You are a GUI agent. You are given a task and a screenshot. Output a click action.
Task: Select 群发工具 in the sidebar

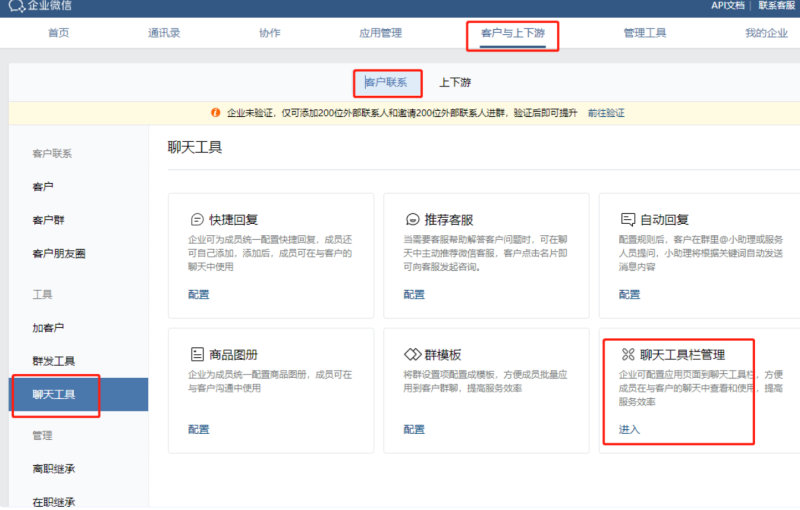pos(54,361)
